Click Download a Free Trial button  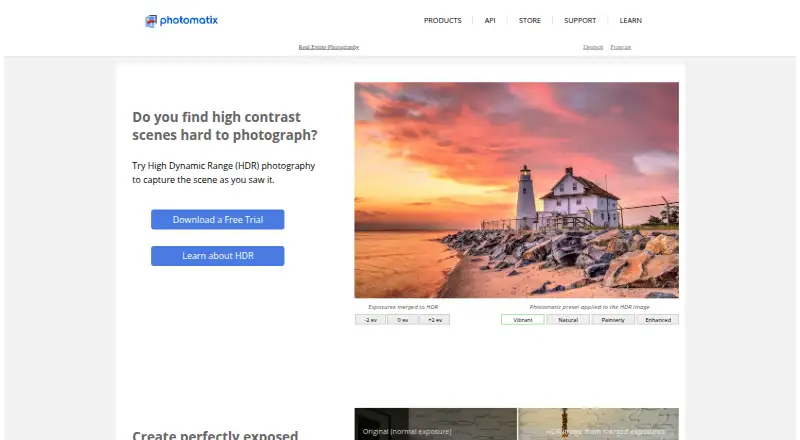[x=217, y=219]
